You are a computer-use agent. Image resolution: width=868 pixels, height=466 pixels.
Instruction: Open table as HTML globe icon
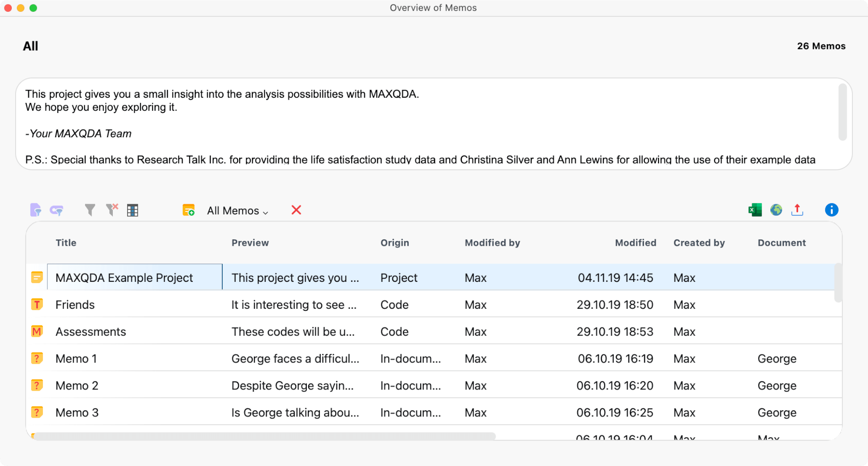click(776, 210)
